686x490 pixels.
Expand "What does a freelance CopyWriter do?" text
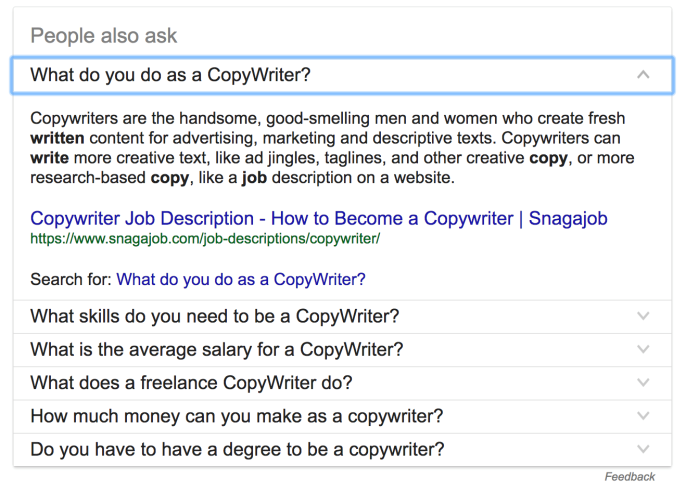[191, 383]
